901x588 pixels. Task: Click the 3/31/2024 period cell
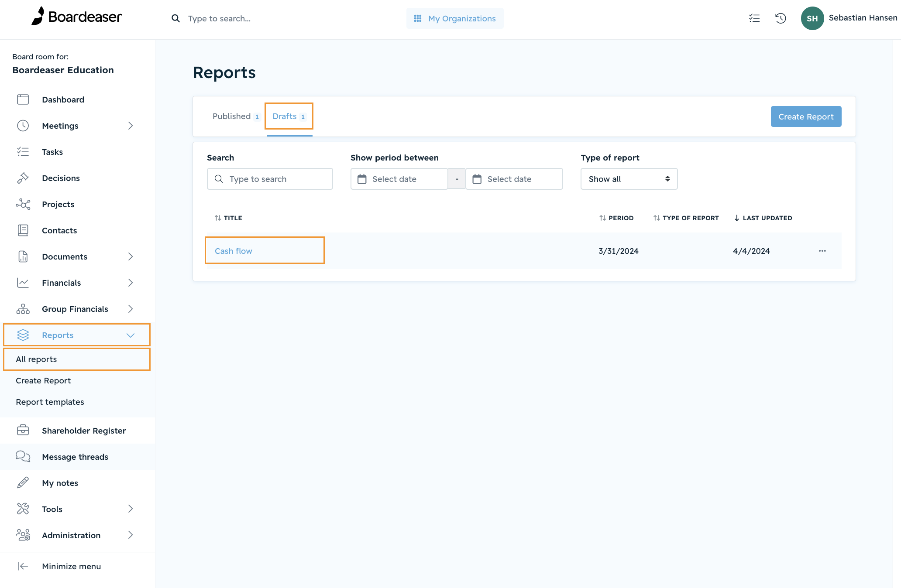click(619, 251)
